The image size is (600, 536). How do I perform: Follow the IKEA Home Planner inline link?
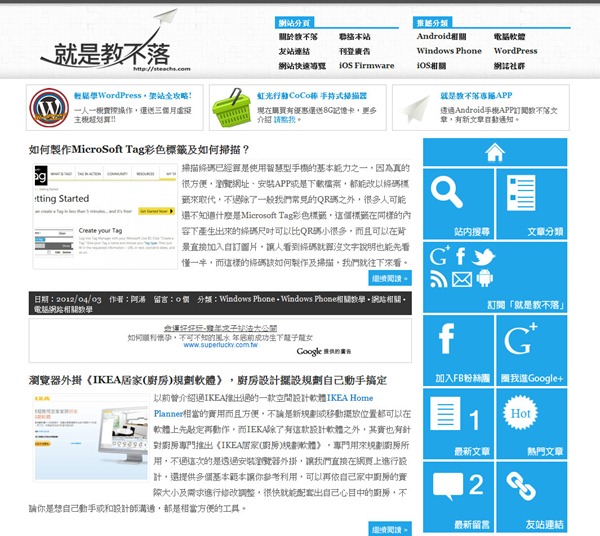(350, 398)
